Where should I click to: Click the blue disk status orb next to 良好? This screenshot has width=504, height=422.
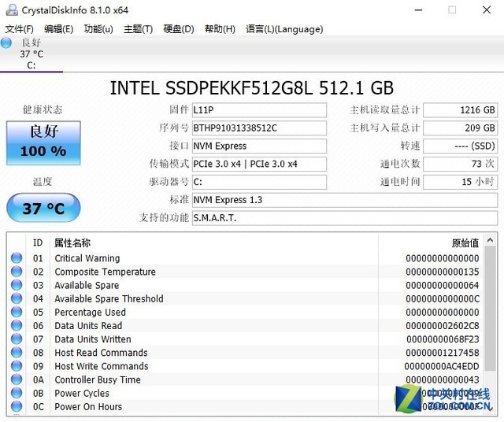click(6, 43)
